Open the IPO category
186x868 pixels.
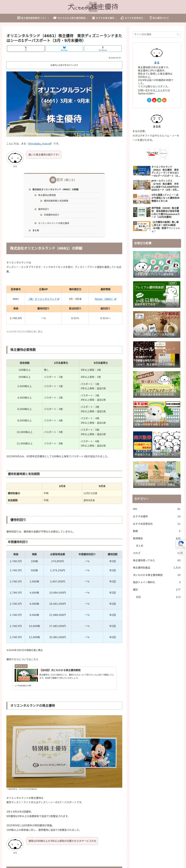click(x=157, y=509)
